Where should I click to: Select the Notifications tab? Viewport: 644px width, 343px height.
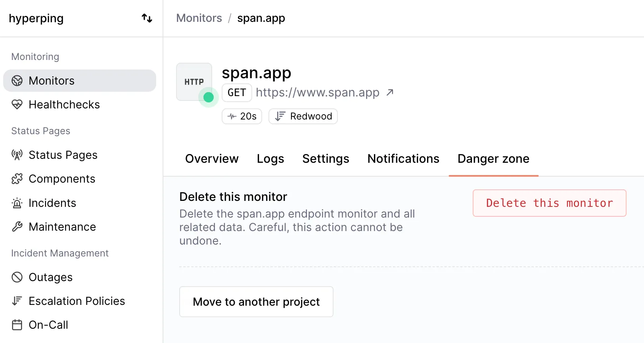403,159
